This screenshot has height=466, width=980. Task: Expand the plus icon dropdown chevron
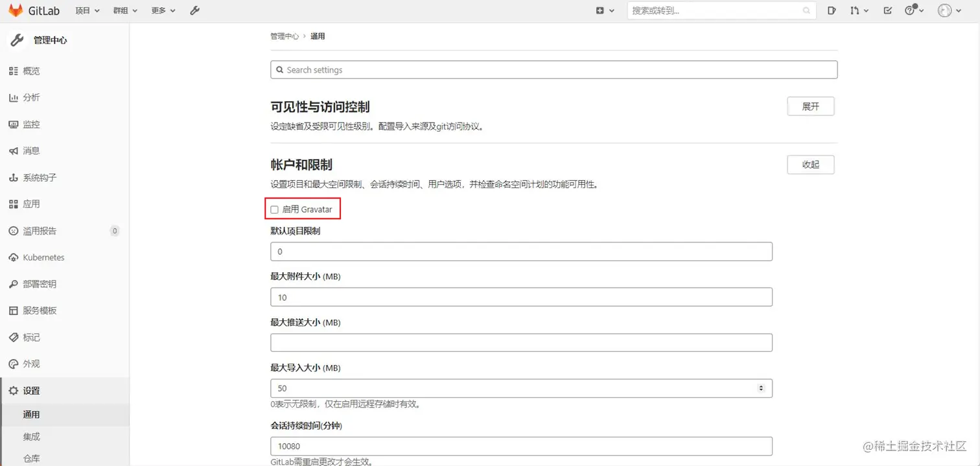(611, 11)
